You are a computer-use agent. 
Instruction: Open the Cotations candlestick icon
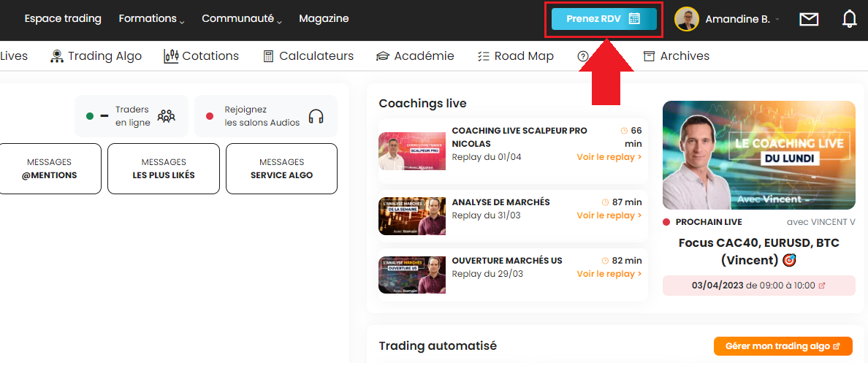tap(171, 56)
